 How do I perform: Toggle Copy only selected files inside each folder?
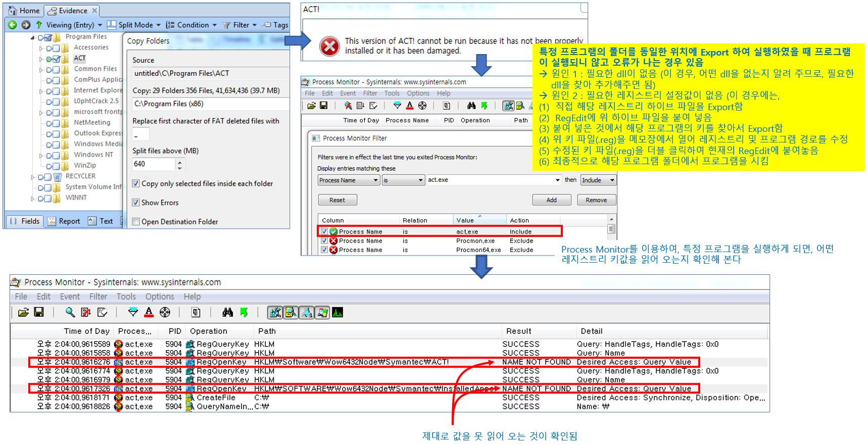tap(136, 183)
